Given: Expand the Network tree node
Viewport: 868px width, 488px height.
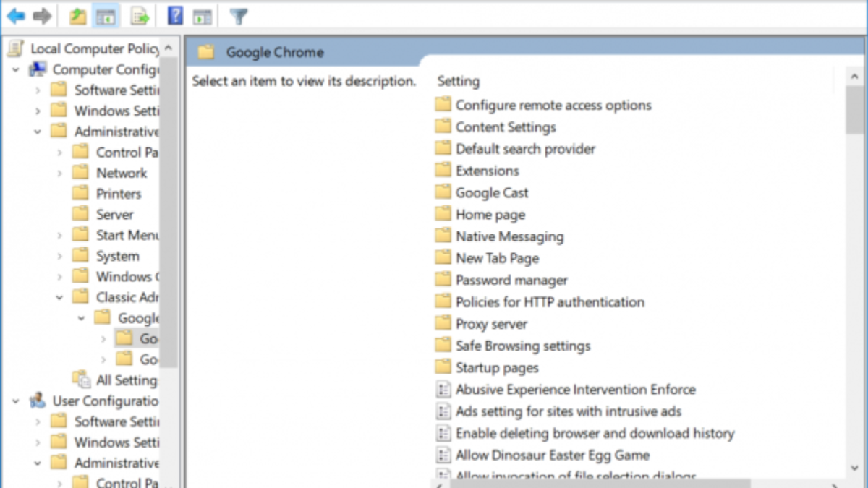Looking at the screenshot, I should click(59, 174).
